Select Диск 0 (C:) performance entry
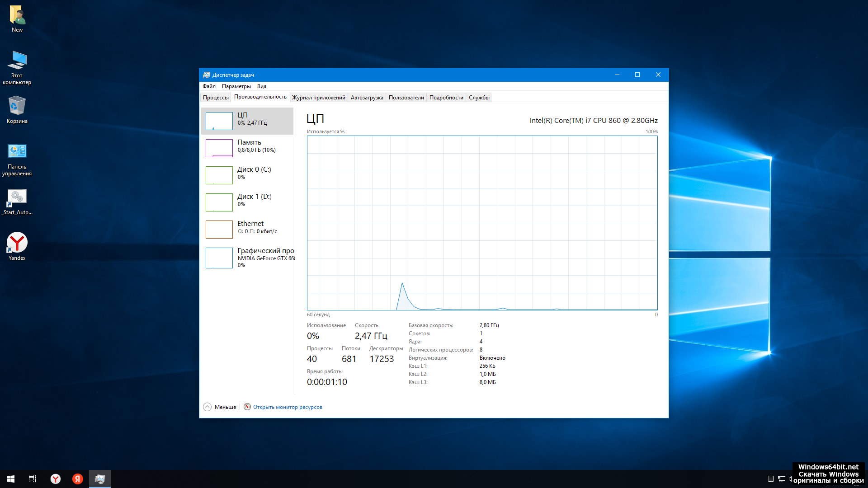Image resolution: width=868 pixels, height=488 pixels. (247, 175)
